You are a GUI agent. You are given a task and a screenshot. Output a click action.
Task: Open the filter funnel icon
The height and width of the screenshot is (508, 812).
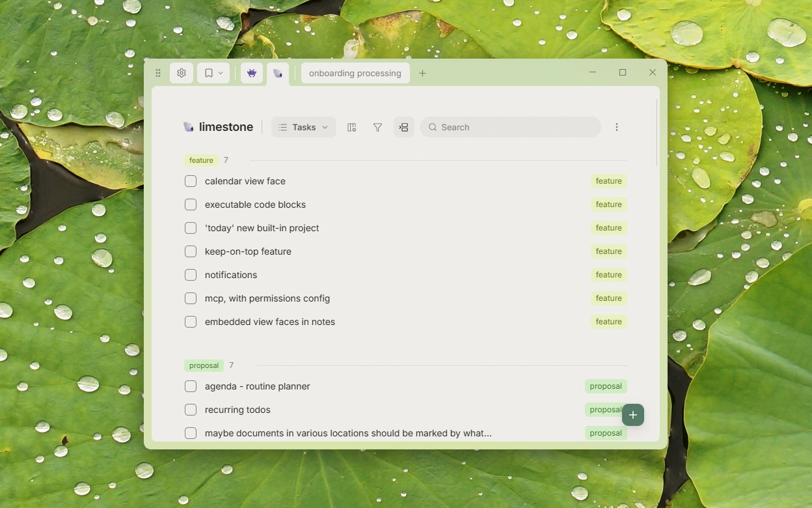tap(377, 127)
